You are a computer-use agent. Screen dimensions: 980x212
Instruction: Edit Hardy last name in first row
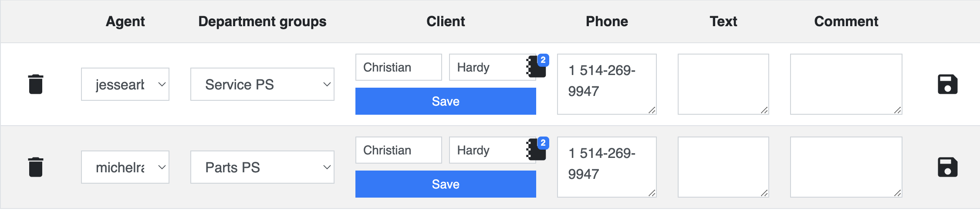[488, 67]
